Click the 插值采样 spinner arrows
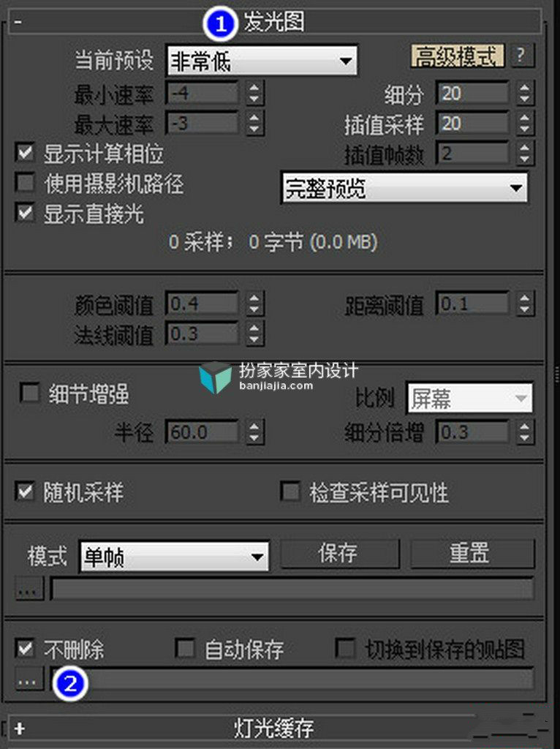Screen dimensions: 560x749 [525, 123]
